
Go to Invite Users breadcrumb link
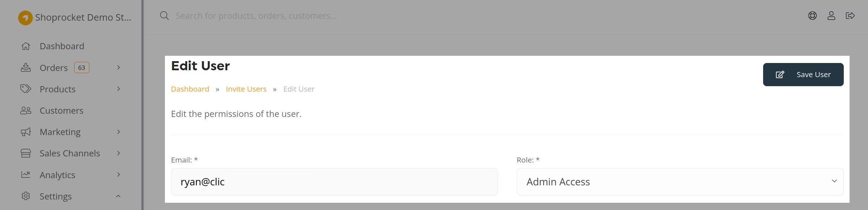point(246,89)
